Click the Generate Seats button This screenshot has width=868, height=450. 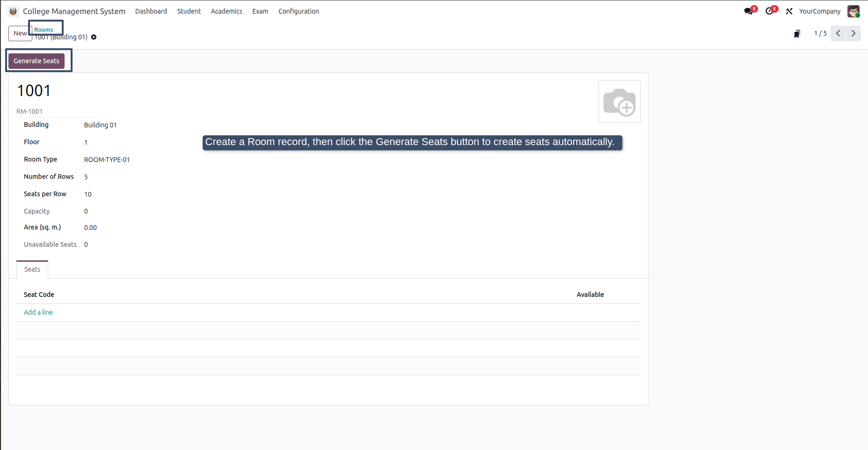pyautogui.click(x=36, y=61)
